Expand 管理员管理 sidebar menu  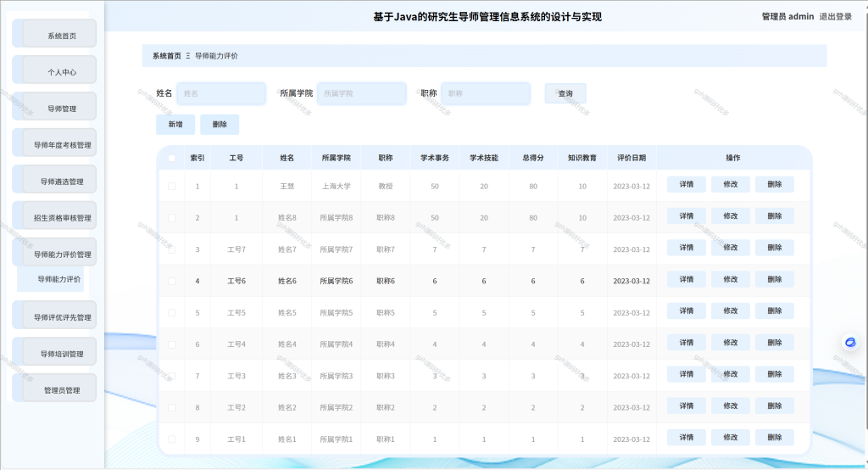point(54,388)
